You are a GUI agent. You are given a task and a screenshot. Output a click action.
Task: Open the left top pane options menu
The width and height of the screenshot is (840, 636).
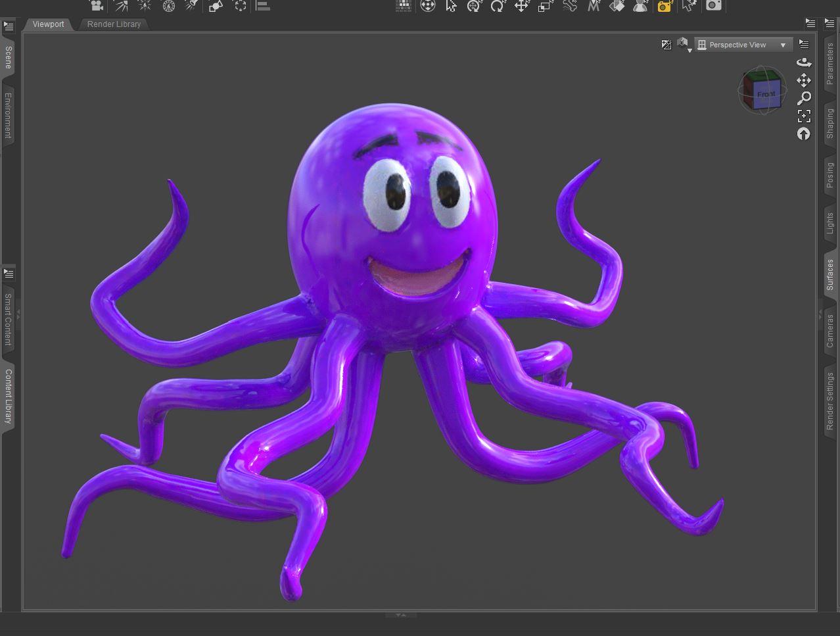click(9, 26)
